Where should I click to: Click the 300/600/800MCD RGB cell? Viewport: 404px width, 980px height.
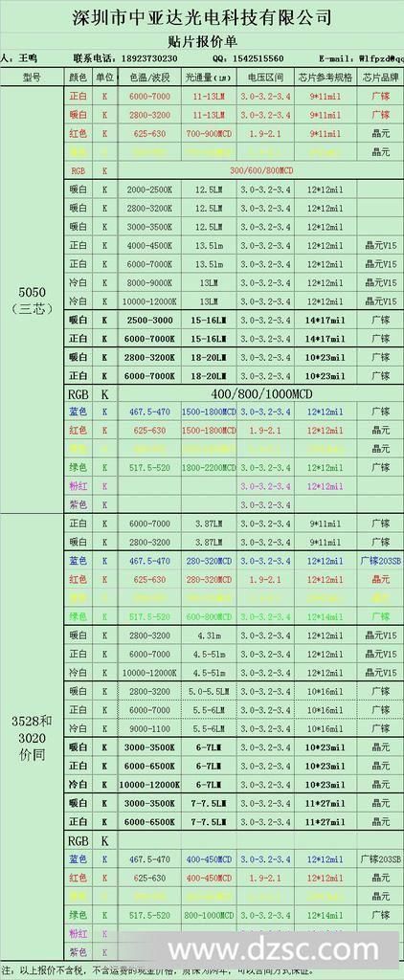260,170
